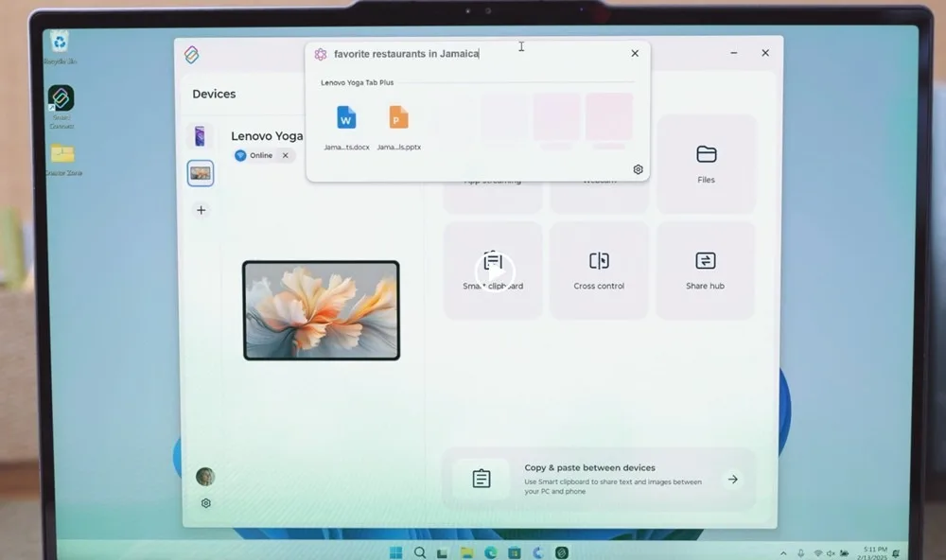Open Copilot from taskbar
Image resolution: width=946 pixels, height=560 pixels.
(537, 552)
